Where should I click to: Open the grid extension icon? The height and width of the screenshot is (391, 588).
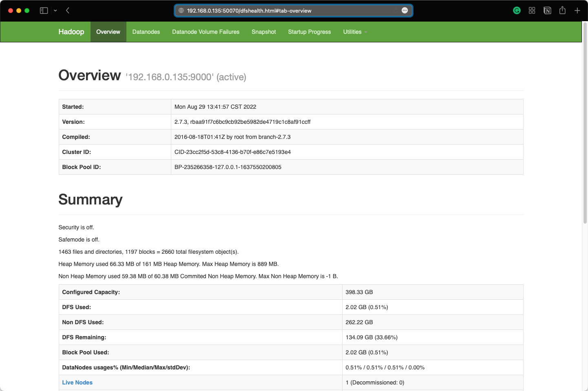click(532, 11)
